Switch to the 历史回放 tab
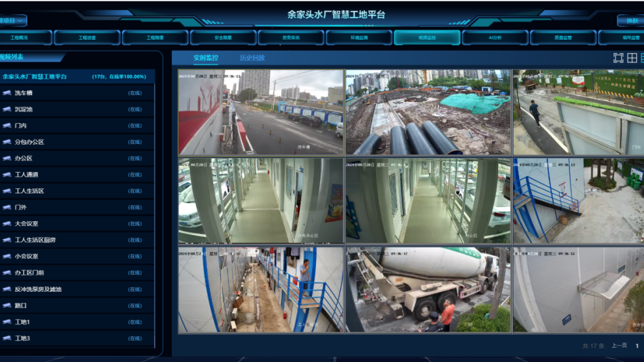644x362 pixels. click(252, 58)
